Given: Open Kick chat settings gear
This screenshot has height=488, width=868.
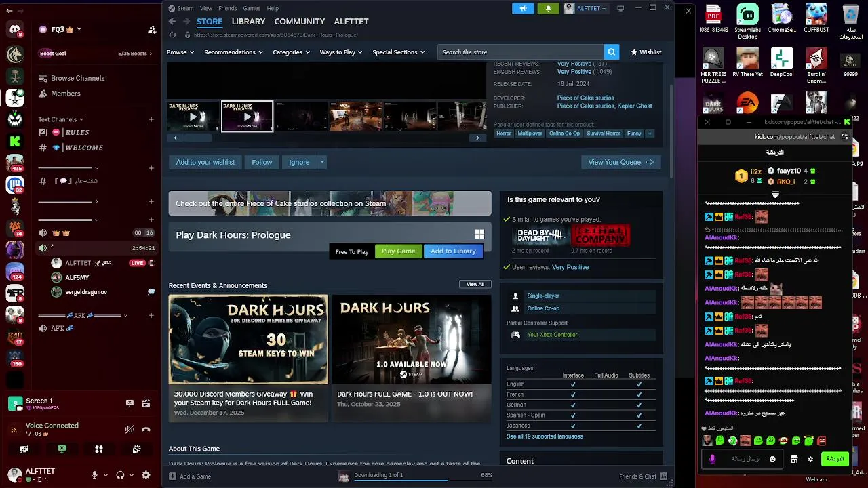Looking at the screenshot, I should coord(810,459).
